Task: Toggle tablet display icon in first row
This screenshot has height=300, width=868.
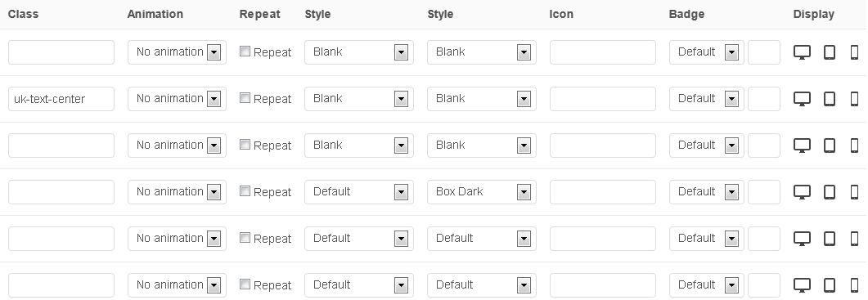Action: [x=830, y=52]
